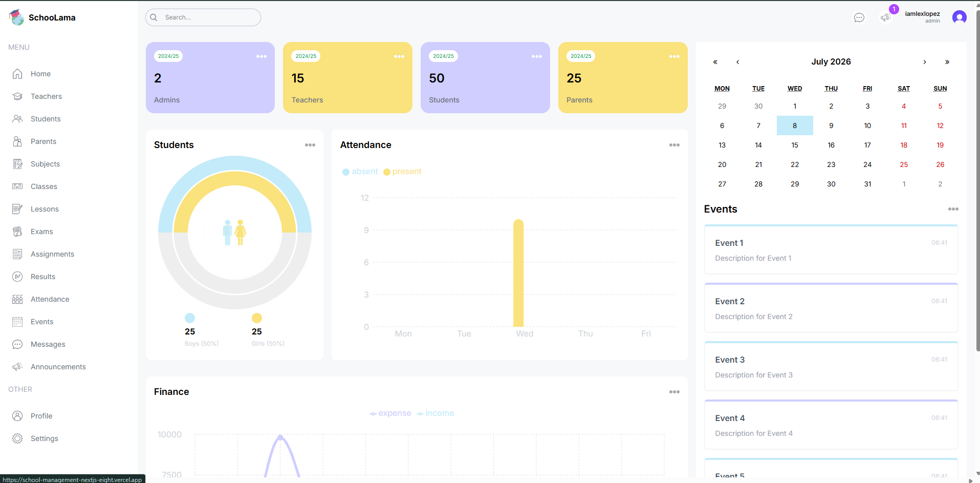Click the Exams sidebar icon
Screen dimensions: 980x483
click(17, 232)
